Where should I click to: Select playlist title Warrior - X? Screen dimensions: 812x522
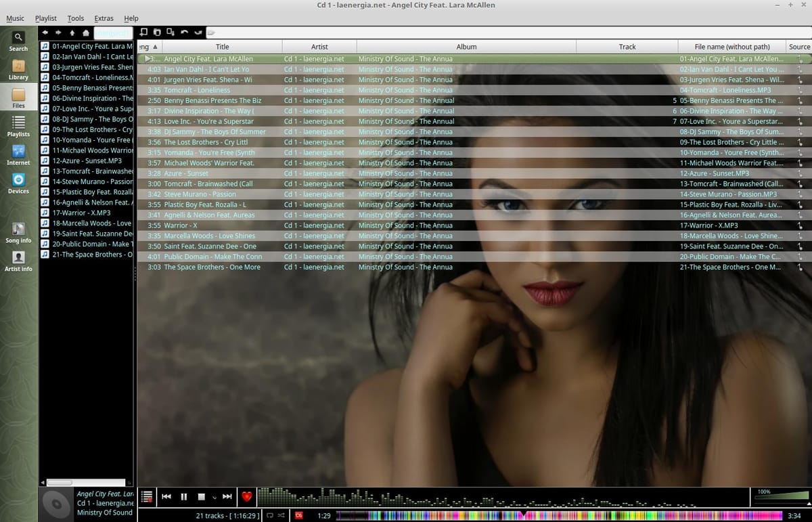[x=181, y=225]
